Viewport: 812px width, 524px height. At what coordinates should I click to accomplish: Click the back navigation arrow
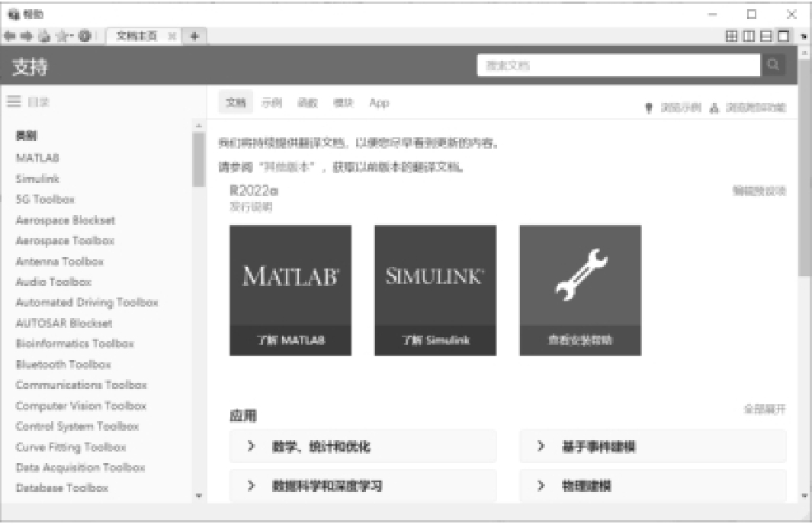tap(8, 36)
